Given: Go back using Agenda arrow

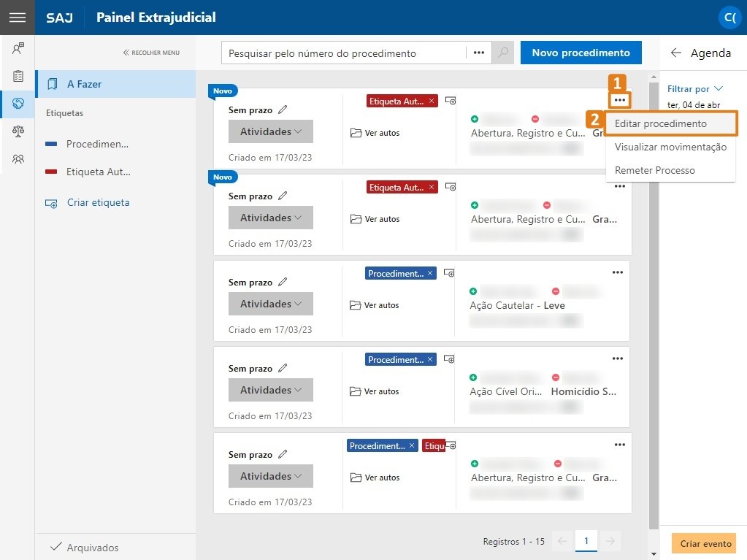Looking at the screenshot, I should coord(675,53).
